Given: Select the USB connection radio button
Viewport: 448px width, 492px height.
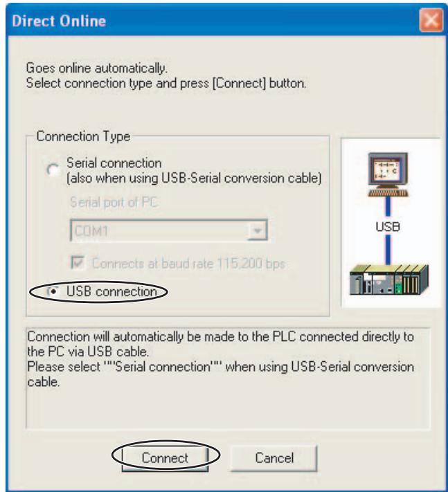Looking at the screenshot, I should pos(54,291).
